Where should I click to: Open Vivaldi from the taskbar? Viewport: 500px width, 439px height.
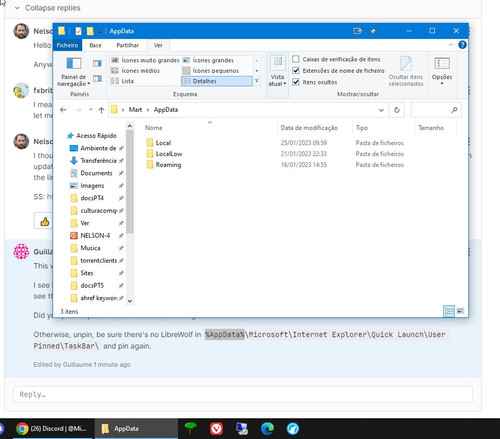pos(216,429)
